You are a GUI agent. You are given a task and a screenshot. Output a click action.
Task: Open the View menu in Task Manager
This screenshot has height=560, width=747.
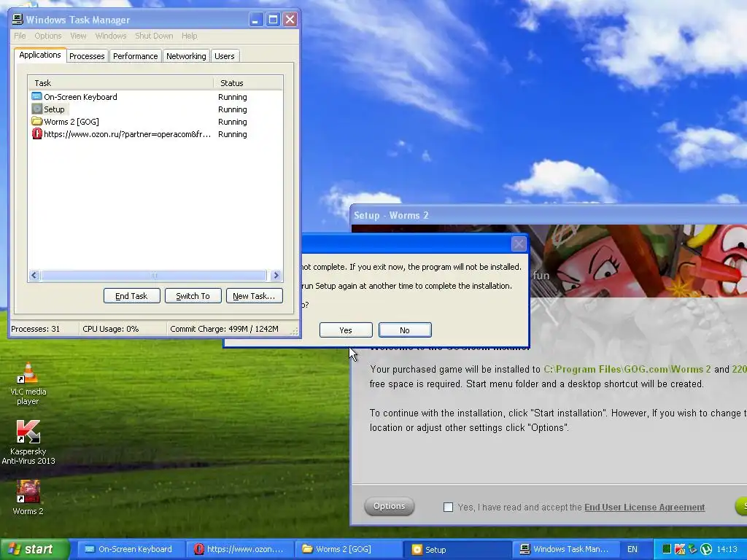pos(78,36)
